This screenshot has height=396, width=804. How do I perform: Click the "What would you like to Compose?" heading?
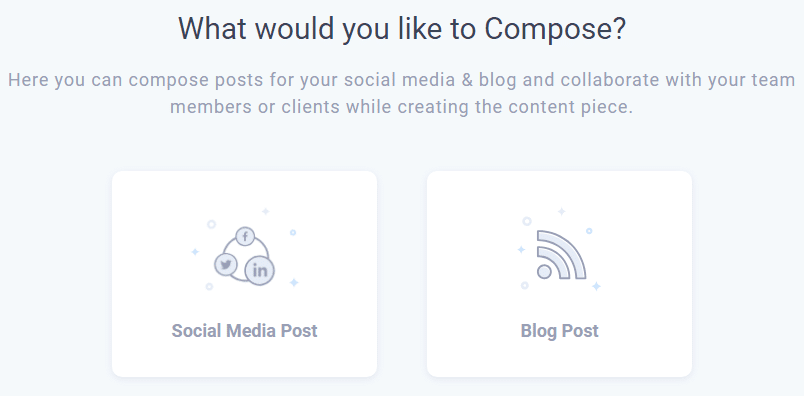coord(402,29)
